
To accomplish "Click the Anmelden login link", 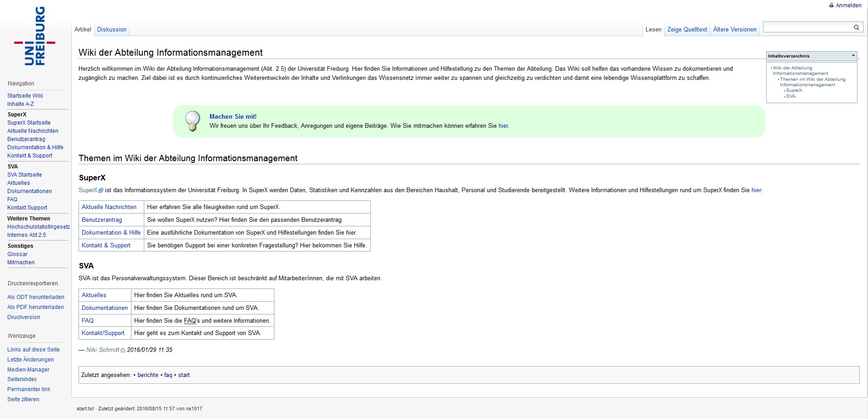I will [x=849, y=5].
